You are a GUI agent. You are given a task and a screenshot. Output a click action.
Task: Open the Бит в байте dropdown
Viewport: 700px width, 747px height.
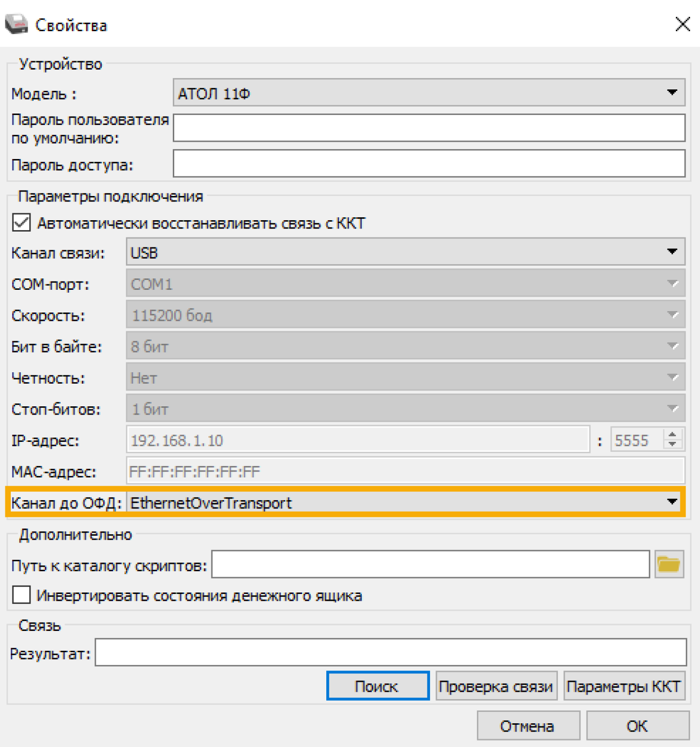tap(405, 346)
